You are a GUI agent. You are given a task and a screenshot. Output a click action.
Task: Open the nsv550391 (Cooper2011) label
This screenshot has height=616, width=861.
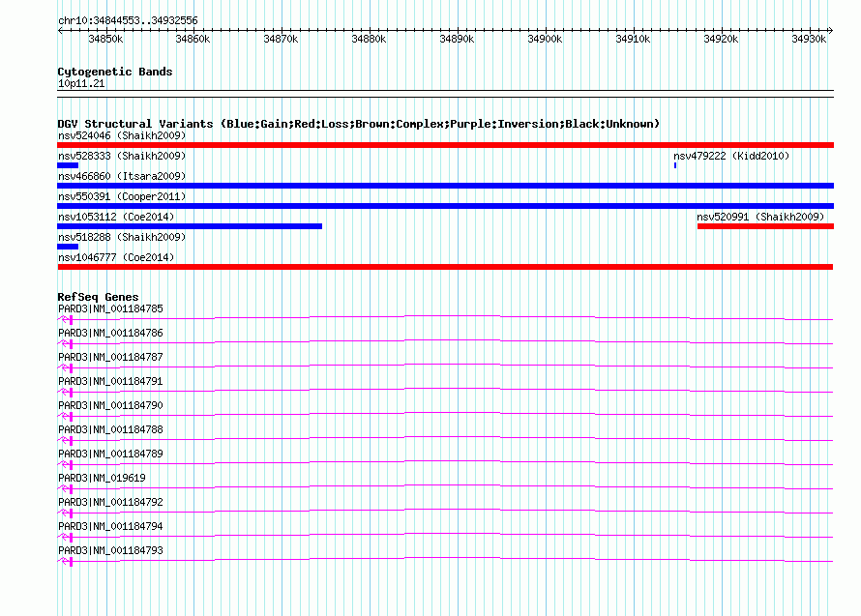pyautogui.click(x=122, y=196)
